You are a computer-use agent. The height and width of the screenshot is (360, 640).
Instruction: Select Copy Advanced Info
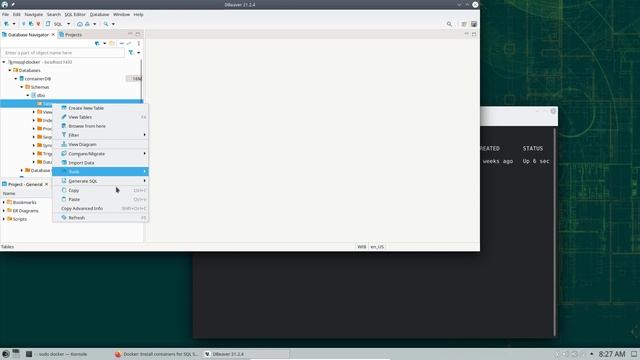pos(100,209)
